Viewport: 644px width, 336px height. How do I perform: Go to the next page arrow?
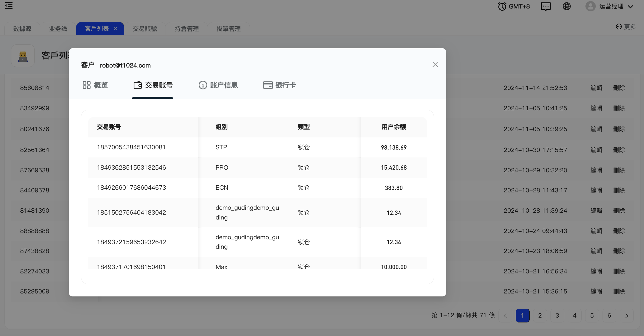click(x=627, y=316)
